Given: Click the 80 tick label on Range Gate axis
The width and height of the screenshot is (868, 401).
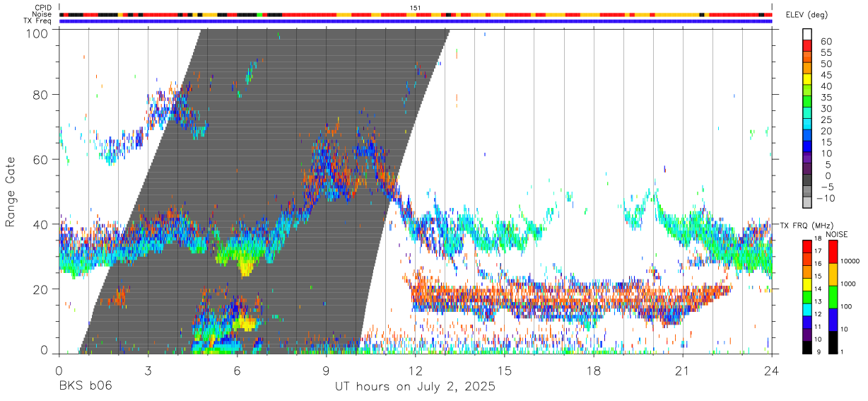Looking at the screenshot, I should coord(41,95).
